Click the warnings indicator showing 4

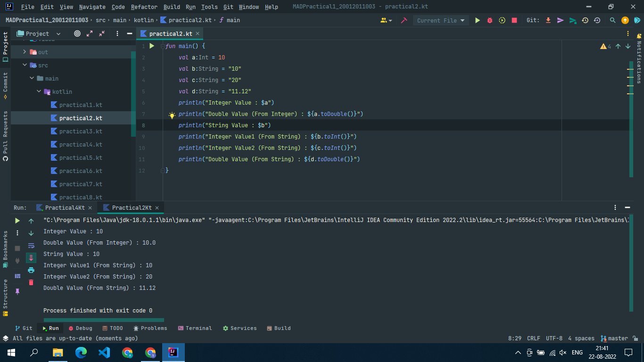(x=605, y=46)
